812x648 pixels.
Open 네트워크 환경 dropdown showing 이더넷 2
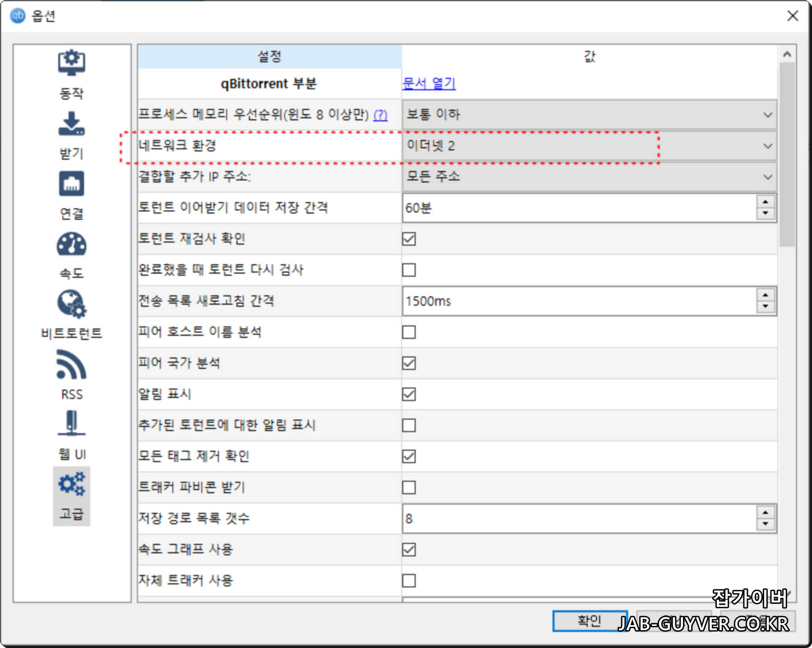point(589,146)
